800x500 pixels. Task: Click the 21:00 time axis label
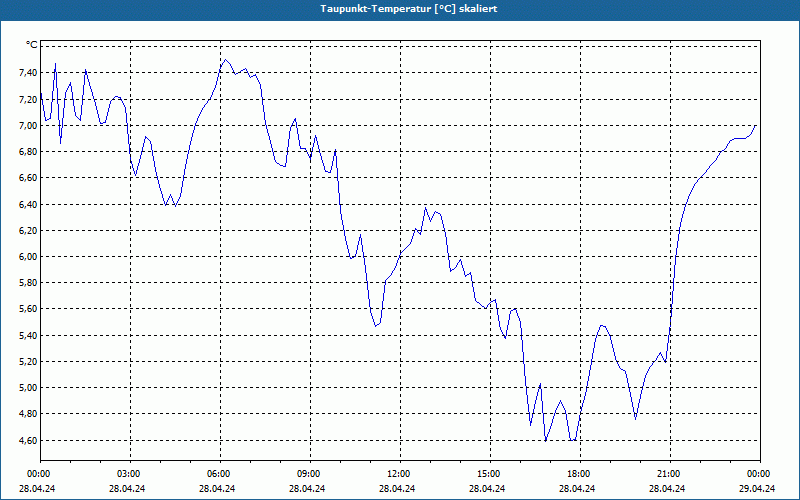pos(670,474)
